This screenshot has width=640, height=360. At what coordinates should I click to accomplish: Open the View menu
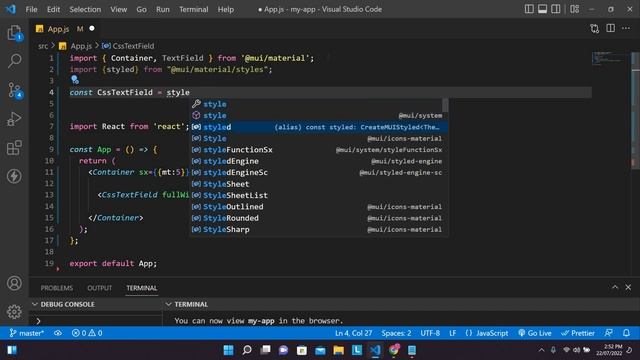118,9
